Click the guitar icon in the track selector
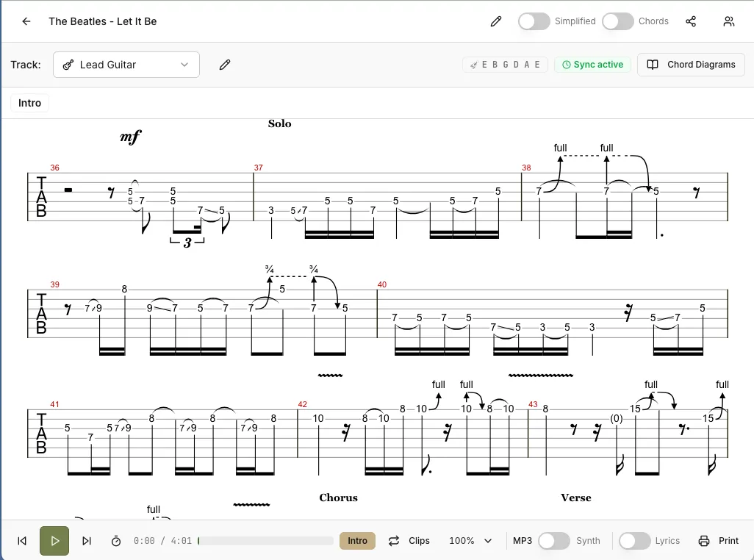The image size is (754, 560). 68,65
